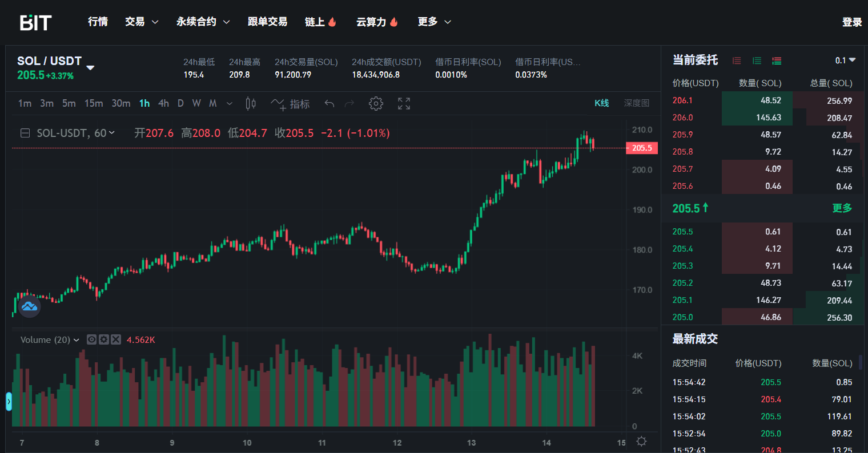This screenshot has height=453, width=868.
Task: Click the 登录 login button
Action: tap(851, 22)
